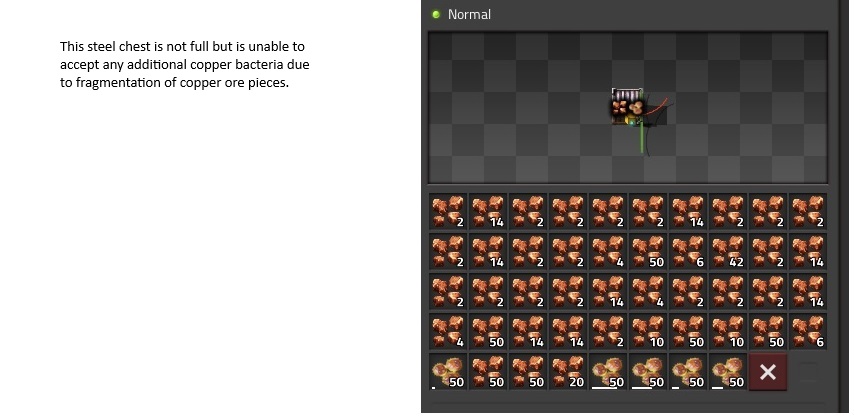Viewport: 854px width, 419px height.
Task: Click the Normal status label
Action: 469,15
